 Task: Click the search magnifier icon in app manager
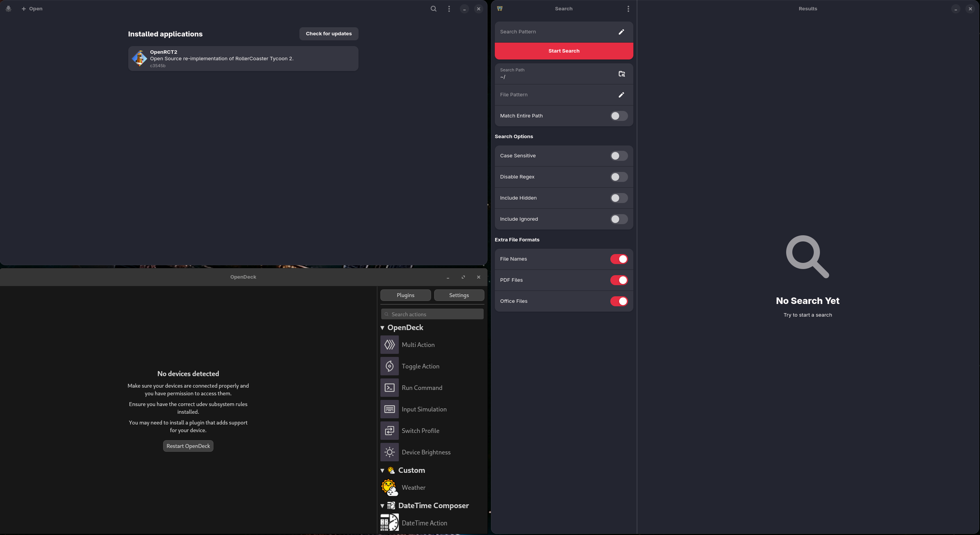pos(433,8)
